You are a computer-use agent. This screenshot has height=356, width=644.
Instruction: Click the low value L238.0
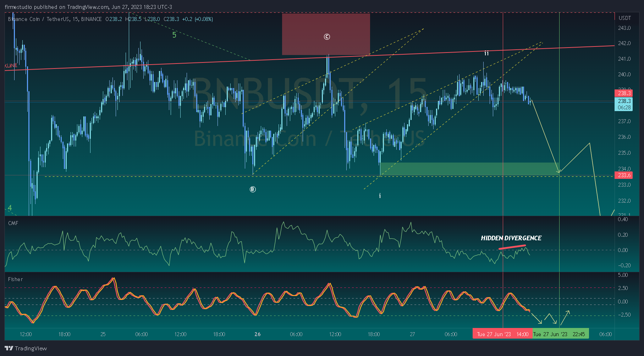(152, 19)
